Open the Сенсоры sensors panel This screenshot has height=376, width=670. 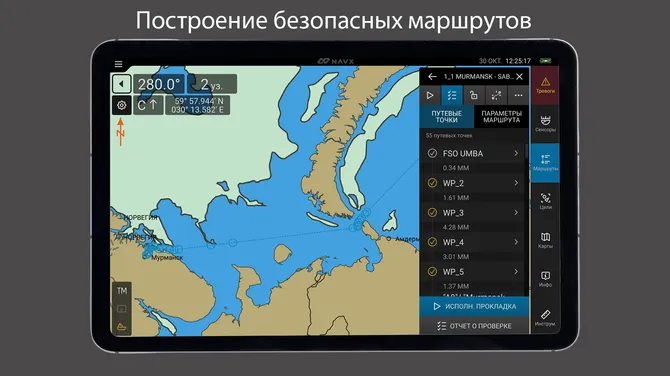click(x=545, y=123)
